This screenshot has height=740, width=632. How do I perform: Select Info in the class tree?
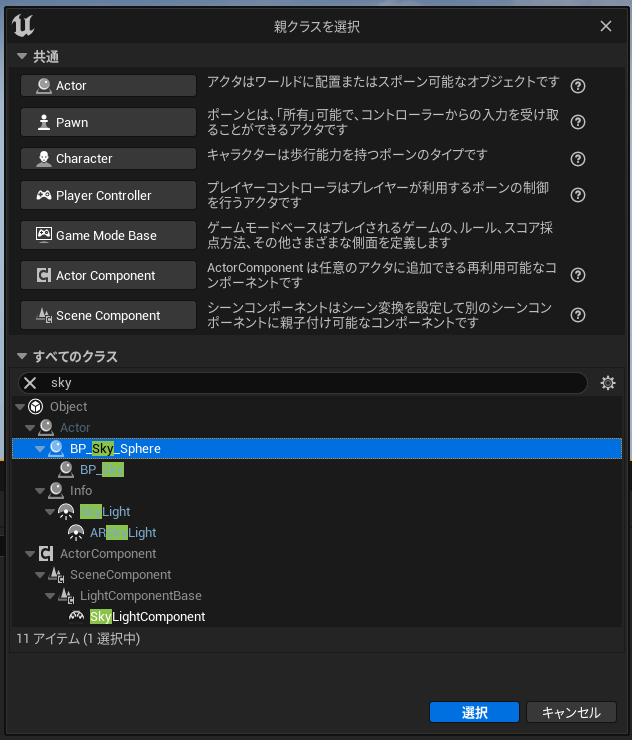[81, 490]
